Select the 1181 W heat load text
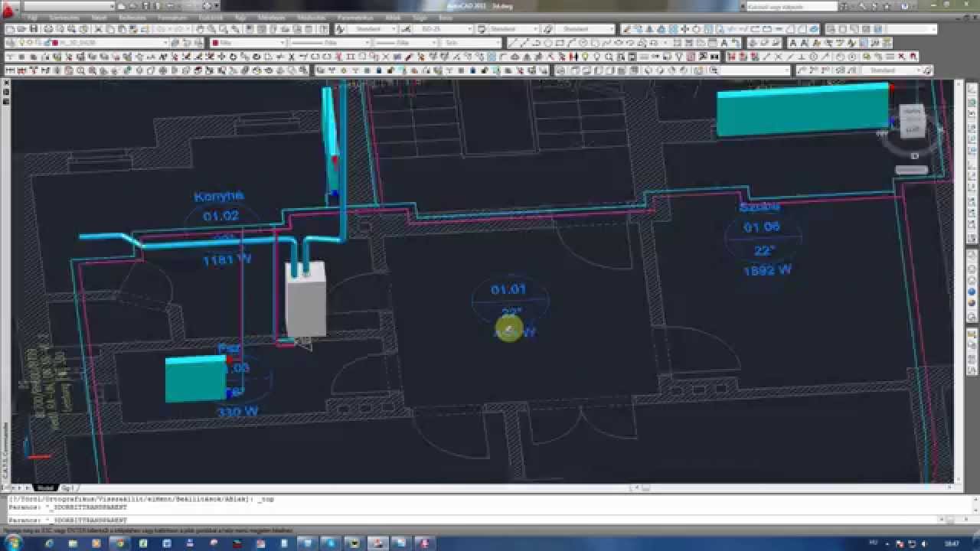980x551 pixels. click(227, 260)
